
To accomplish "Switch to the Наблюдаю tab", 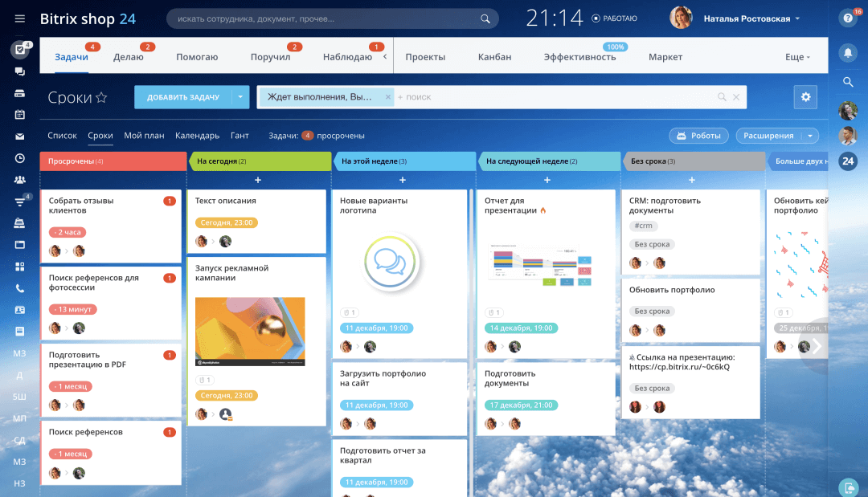I will coord(348,57).
